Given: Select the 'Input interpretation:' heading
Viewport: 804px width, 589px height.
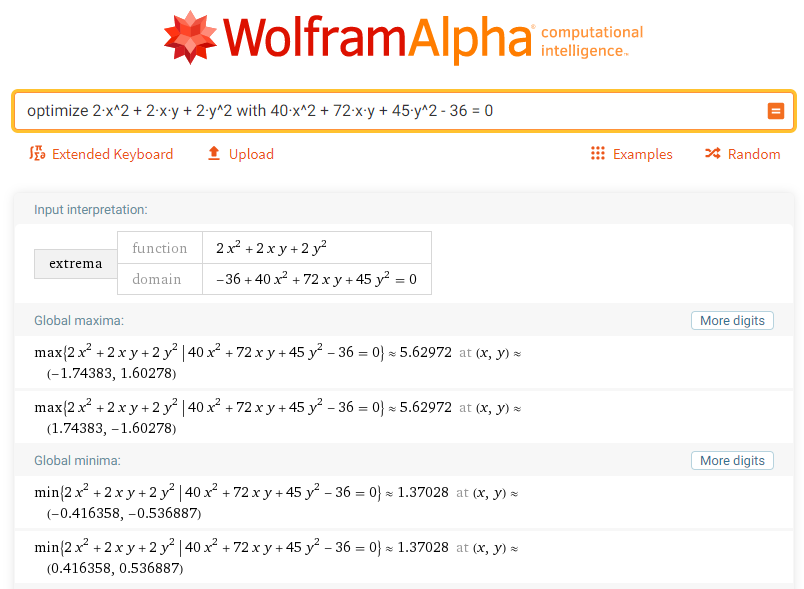Looking at the screenshot, I should [91, 210].
